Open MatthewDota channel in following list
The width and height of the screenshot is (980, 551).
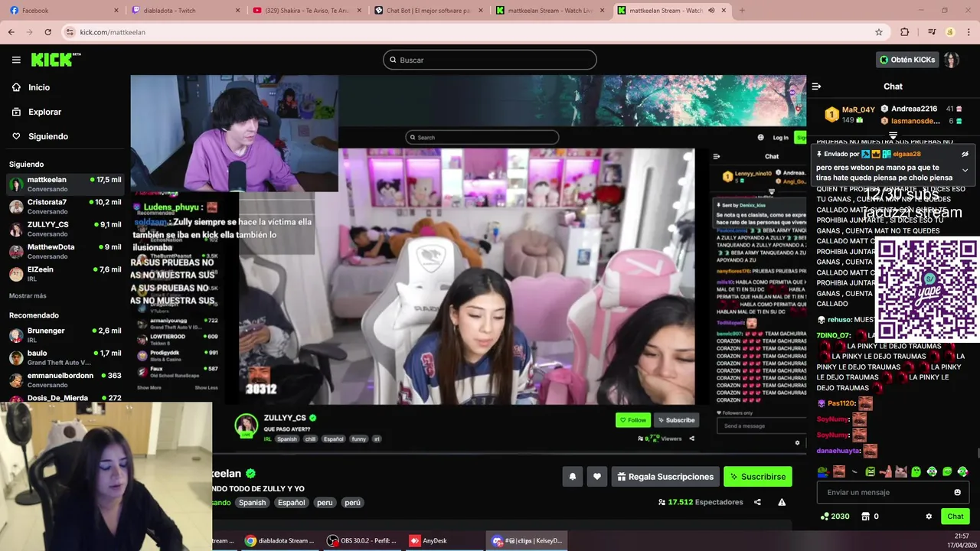point(65,251)
